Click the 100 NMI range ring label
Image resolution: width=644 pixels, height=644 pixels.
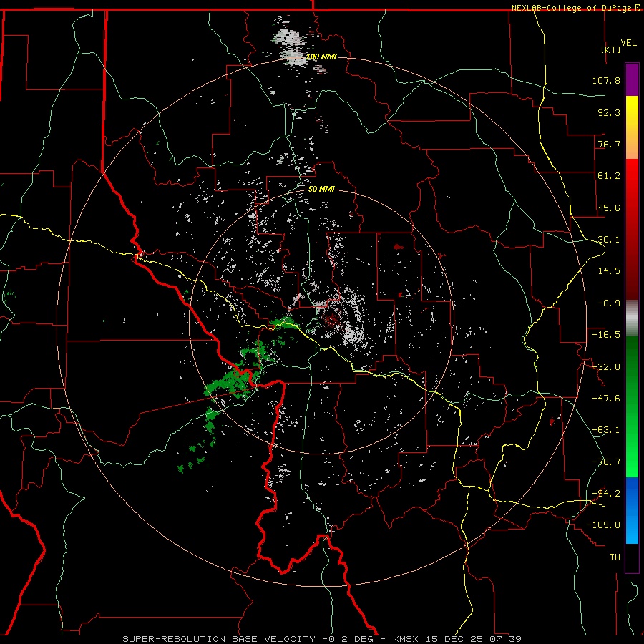(x=321, y=57)
